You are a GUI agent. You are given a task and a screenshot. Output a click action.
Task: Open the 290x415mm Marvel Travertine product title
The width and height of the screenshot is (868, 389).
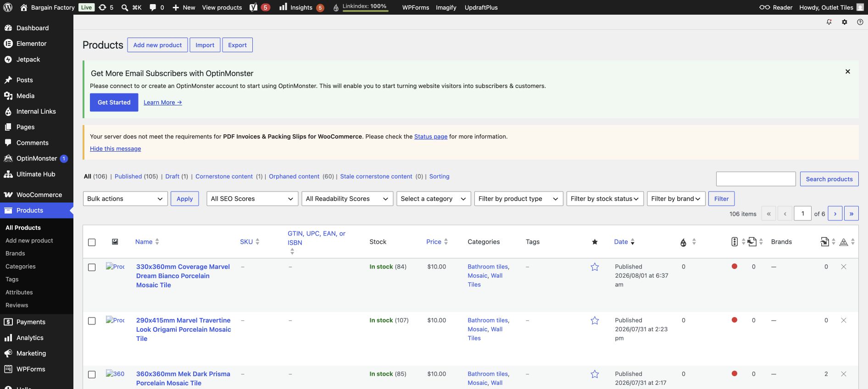(184, 329)
